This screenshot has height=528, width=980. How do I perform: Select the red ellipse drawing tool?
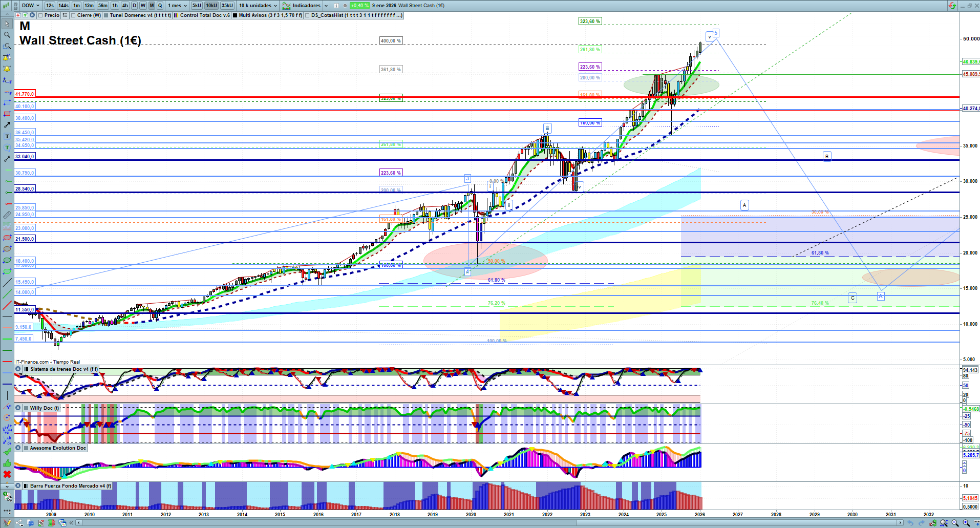(7, 238)
